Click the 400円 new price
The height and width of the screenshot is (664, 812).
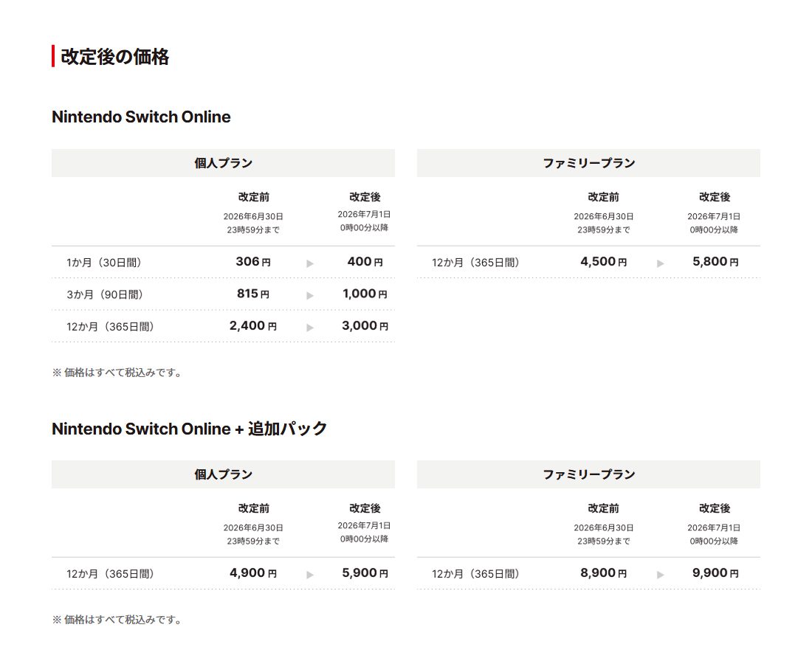tap(365, 262)
